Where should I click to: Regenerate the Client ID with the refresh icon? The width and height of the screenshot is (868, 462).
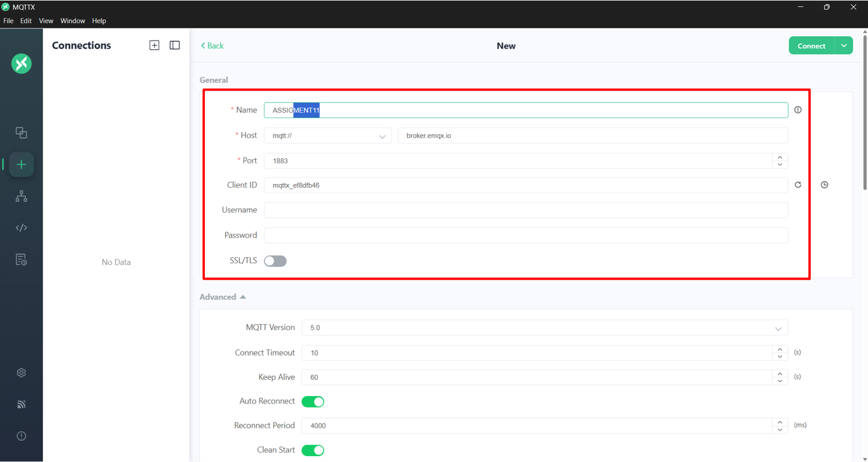click(798, 185)
